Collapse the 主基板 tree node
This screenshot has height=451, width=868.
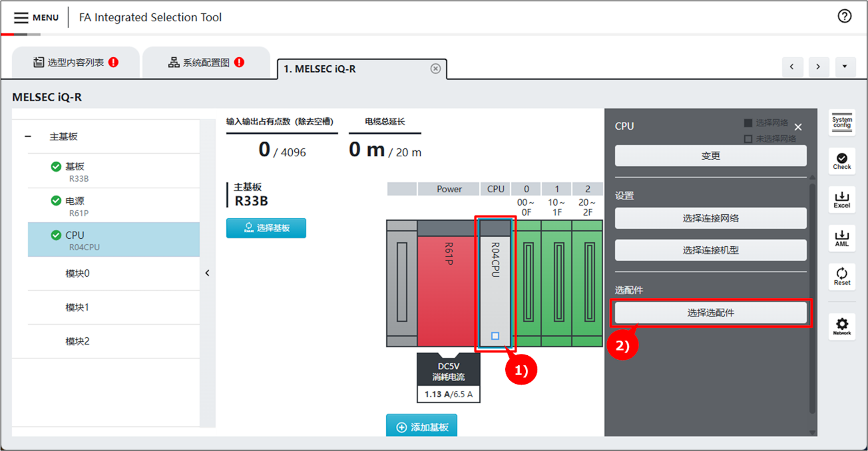pyautogui.click(x=28, y=136)
